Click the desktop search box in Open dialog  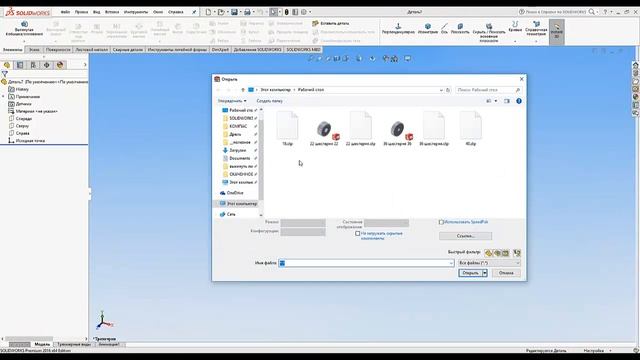[x=489, y=90]
